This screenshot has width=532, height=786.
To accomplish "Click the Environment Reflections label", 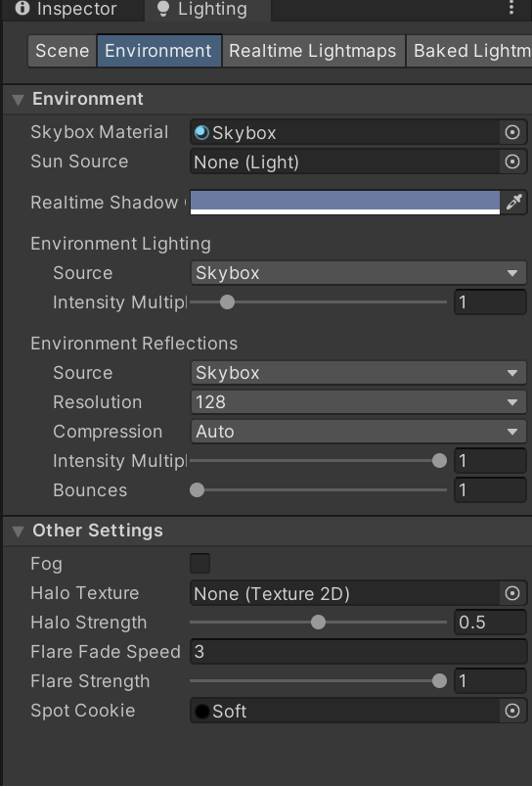I will pos(134,344).
